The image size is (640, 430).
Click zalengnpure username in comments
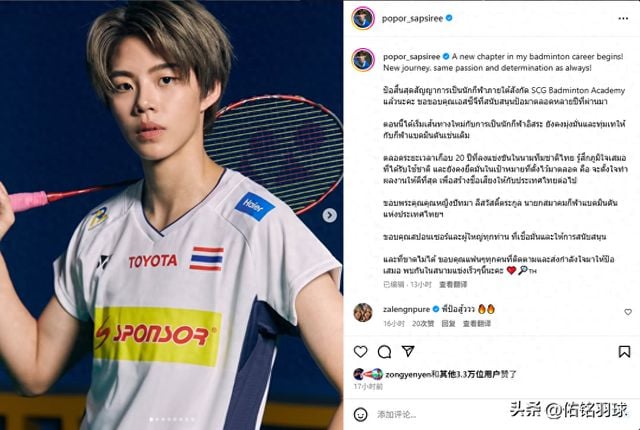(407, 309)
